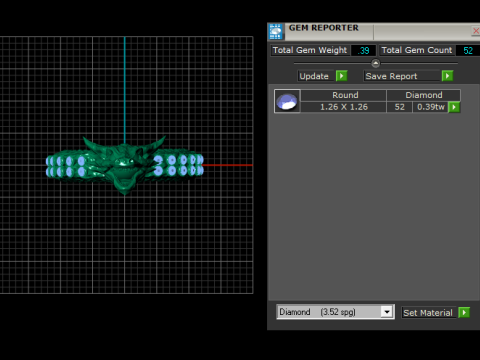
Task: Click the Diamond (3.52 spg) combo box
Action: [335, 312]
